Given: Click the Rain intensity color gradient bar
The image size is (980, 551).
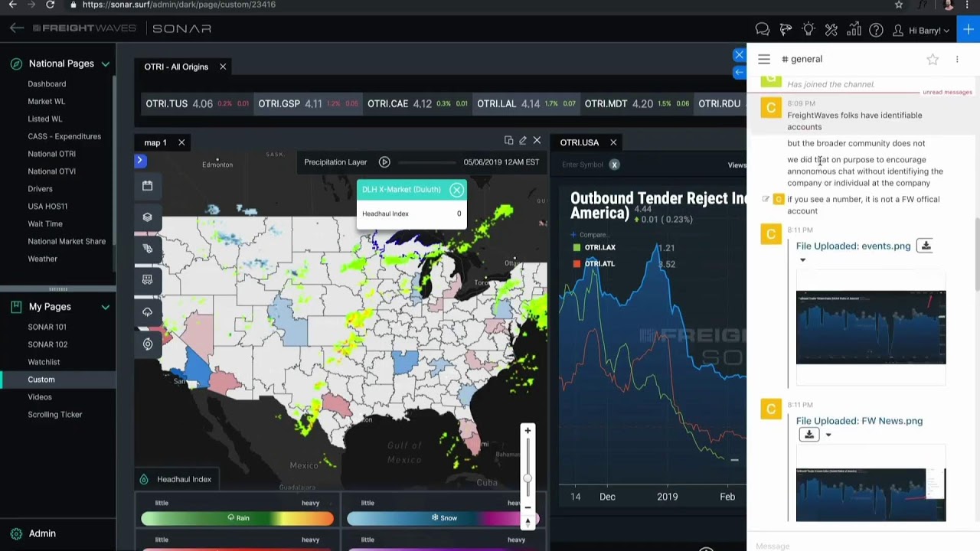Looking at the screenshot, I should click(x=237, y=518).
